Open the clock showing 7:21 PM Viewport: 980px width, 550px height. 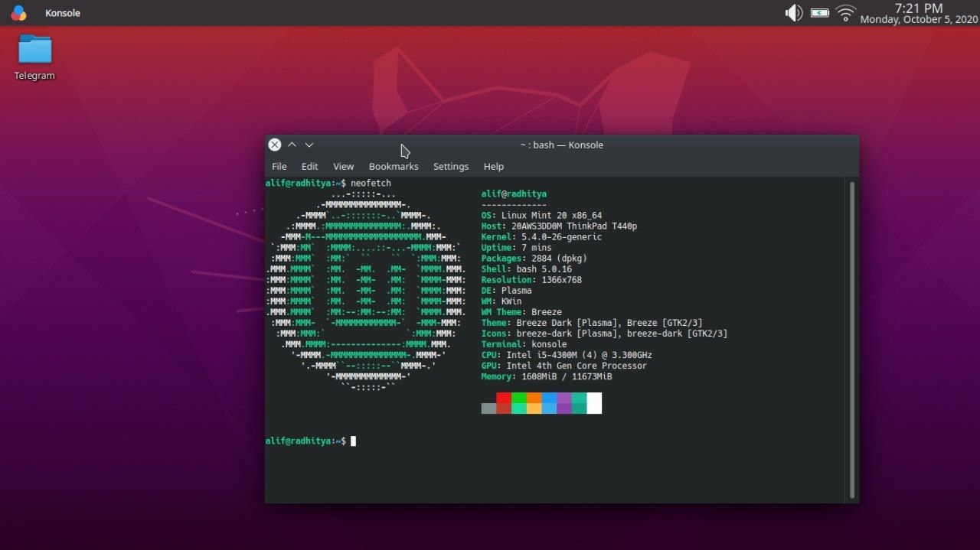coord(919,13)
